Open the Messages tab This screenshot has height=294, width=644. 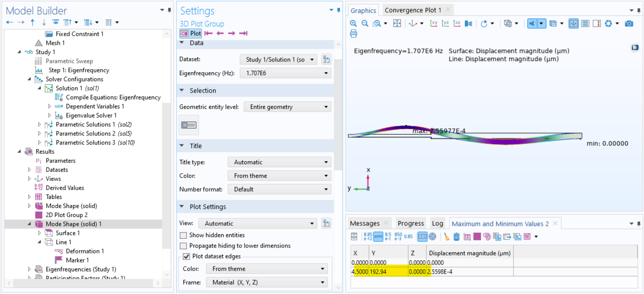[364, 223]
